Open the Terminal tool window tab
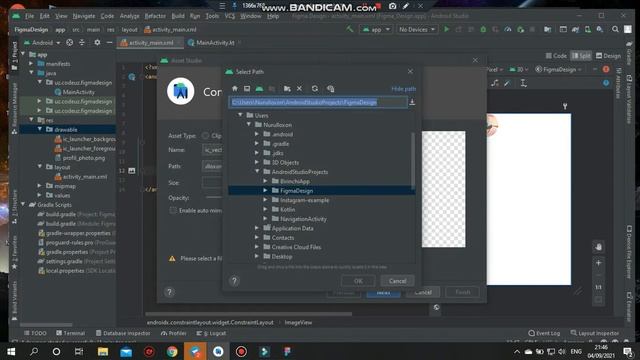Image resolution: width=640 pixels, height=360 pixels. 70,333
